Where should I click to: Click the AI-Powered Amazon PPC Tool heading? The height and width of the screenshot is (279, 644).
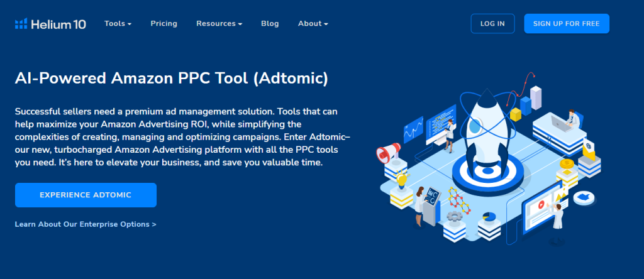(x=171, y=79)
